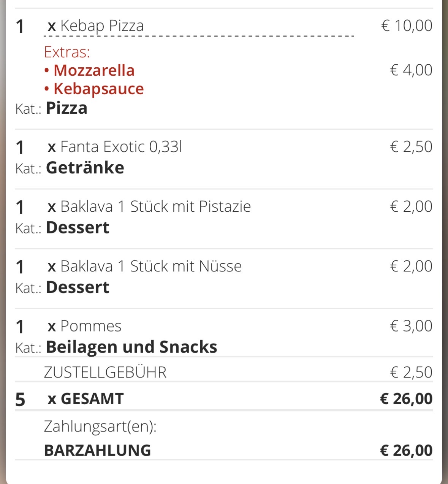Viewport: 448px width, 484px height.
Task: Select the Getränke category label
Action: [85, 168]
